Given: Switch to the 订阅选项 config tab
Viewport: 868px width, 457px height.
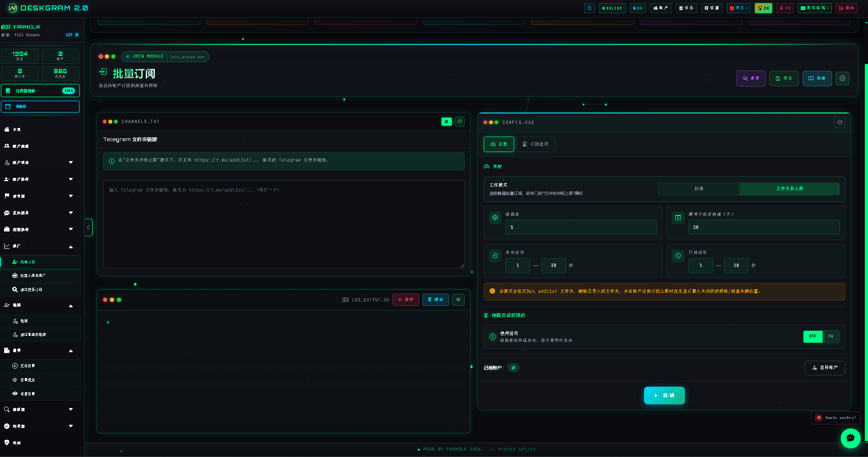Looking at the screenshot, I should point(535,144).
